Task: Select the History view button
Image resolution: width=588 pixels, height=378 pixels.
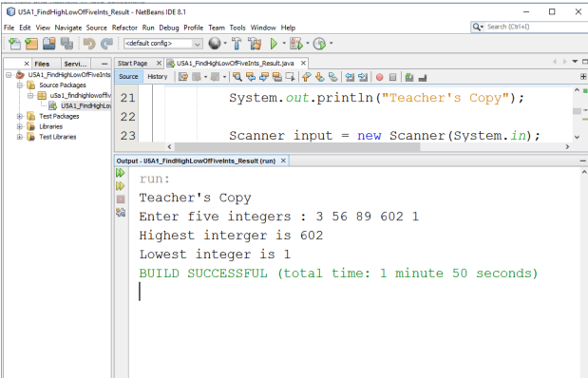Action: pos(157,77)
